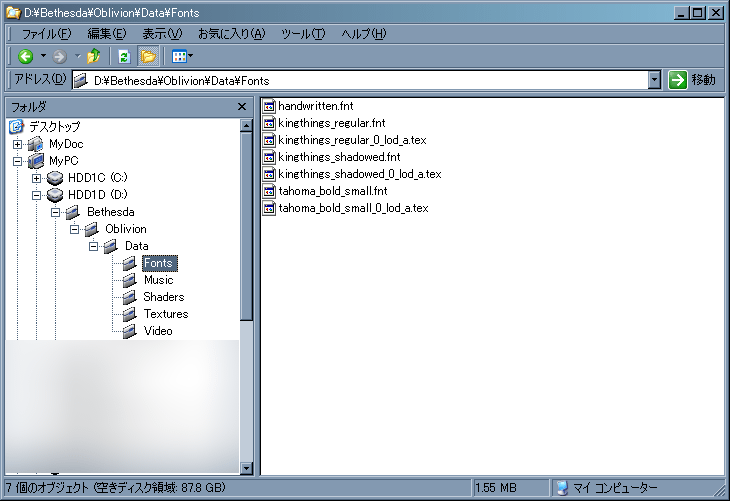
Task: Open the Views dropdown in toolbar
Action: tap(182, 57)
